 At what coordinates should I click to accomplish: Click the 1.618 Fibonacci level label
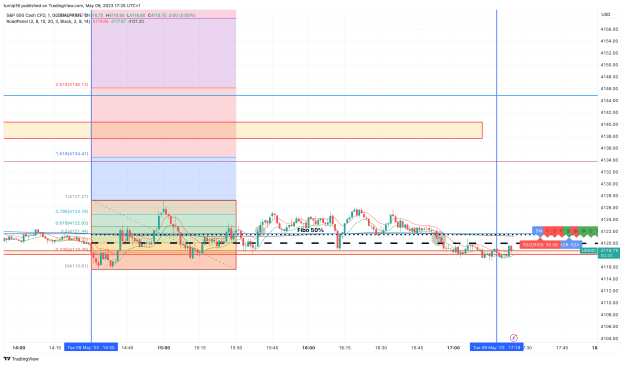pos(72,153)
